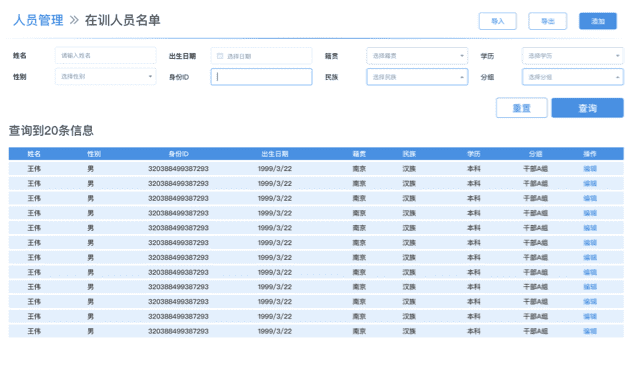
Task: Click the 在训人员名单 breadcrumb title
Action: [122, 20]
